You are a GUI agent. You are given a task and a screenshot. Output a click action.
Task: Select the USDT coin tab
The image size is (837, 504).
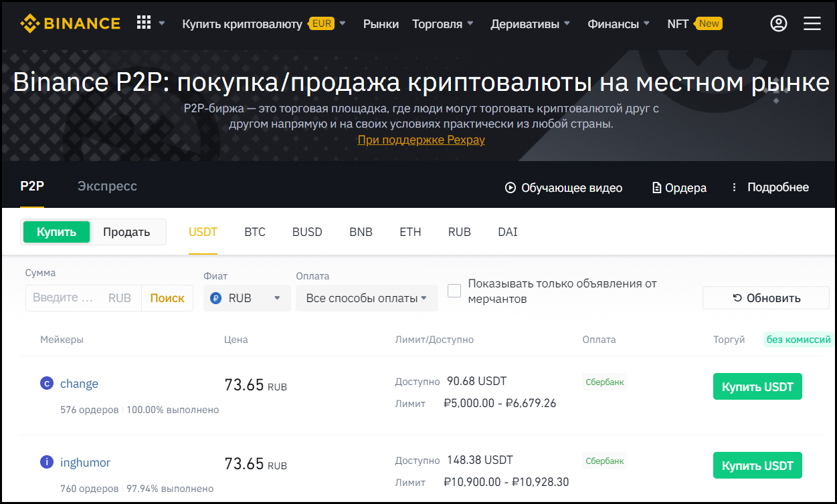click(x=203, y=232)
